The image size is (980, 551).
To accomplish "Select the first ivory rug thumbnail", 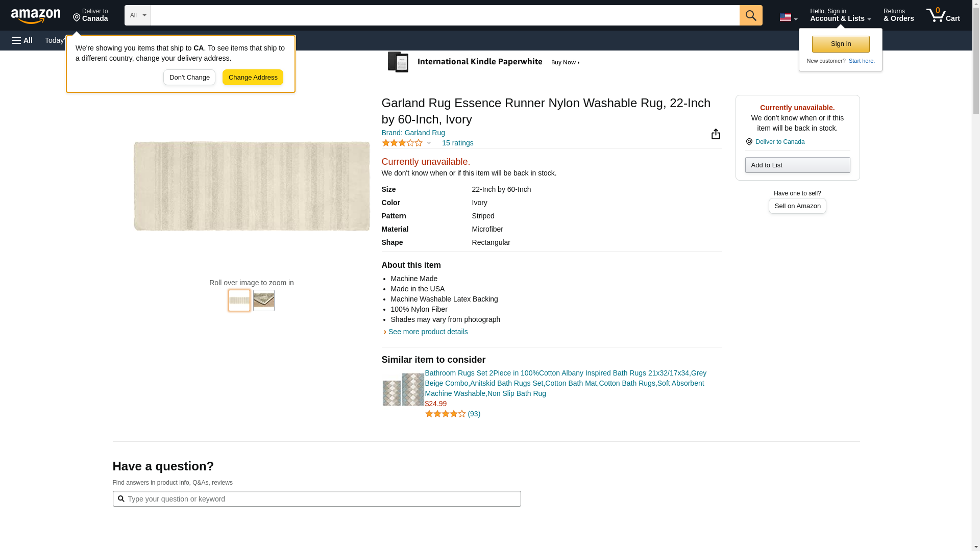I will (x=239, y=300).
